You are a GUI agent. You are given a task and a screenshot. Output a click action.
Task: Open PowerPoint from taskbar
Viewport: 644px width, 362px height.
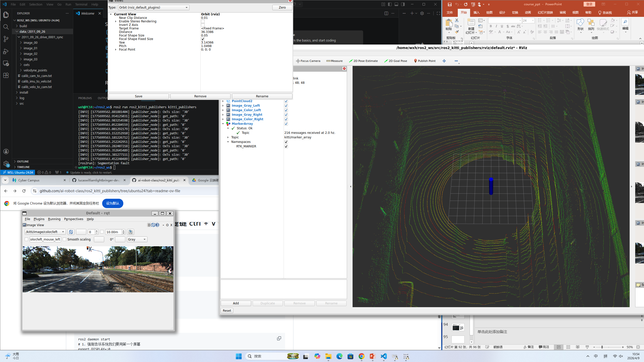pyautogui.click(x=372, y=356)
